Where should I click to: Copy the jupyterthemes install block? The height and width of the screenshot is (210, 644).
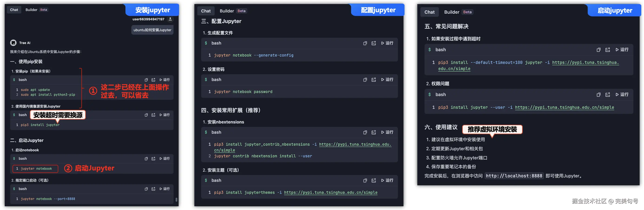pos(365,180)
